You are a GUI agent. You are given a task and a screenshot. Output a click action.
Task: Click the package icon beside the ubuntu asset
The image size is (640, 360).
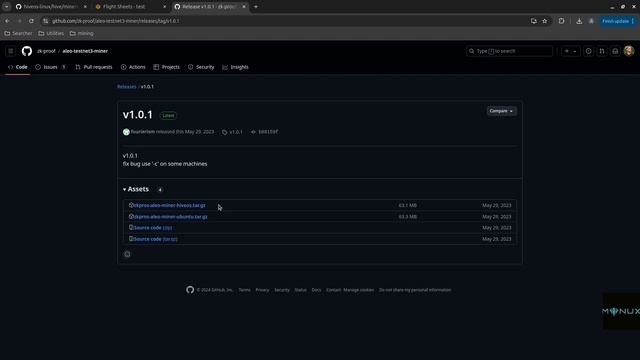(131, 216)
